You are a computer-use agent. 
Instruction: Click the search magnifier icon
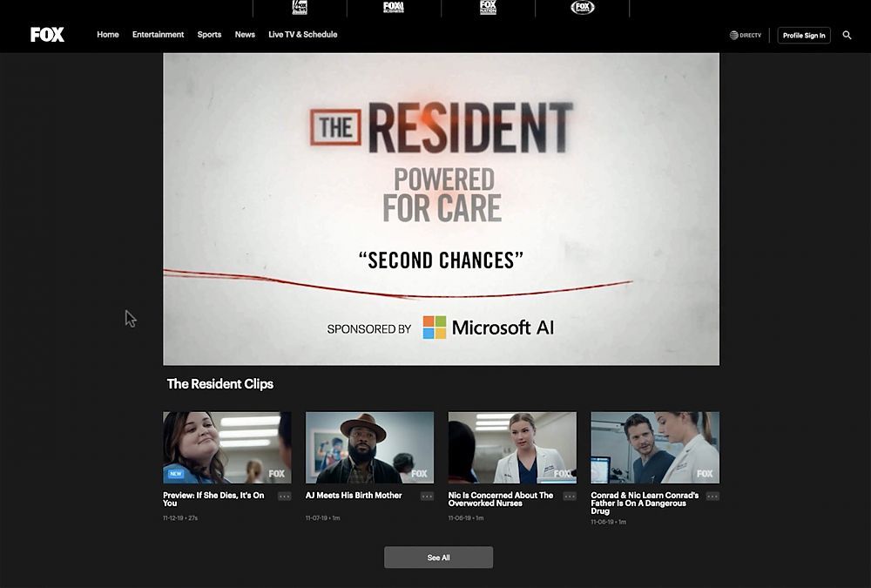tap(847, 36)
